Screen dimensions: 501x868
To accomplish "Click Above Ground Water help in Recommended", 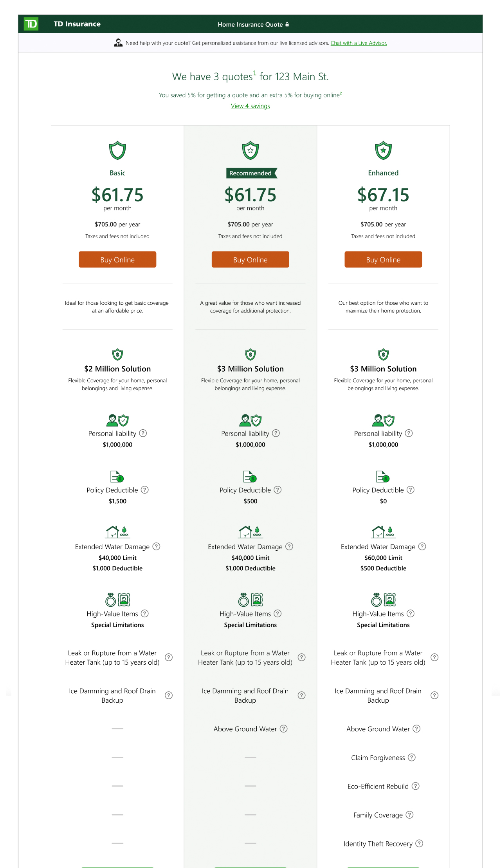I will pyautogui.click(x=284, y=729).
